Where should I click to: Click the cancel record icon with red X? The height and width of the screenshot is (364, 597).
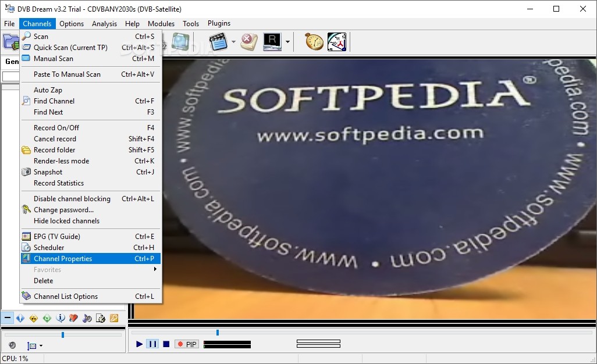point(249,41)
